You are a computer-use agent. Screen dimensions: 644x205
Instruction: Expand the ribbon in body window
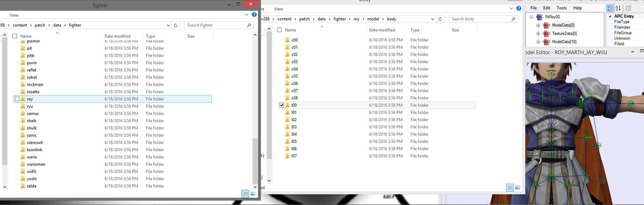click(511, 8)
